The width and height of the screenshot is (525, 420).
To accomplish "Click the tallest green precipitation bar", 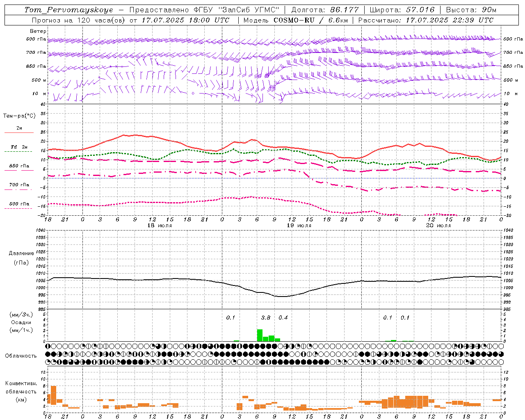I will click(260, 335).
